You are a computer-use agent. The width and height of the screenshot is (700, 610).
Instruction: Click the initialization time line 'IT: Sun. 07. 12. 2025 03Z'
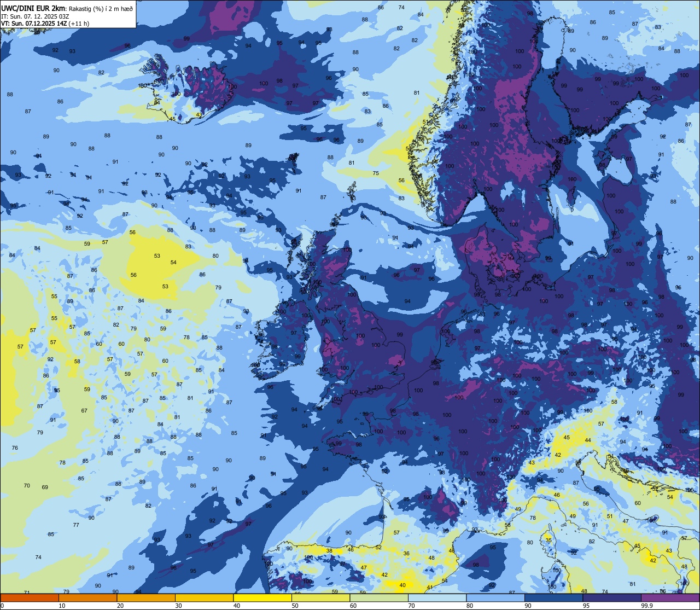[35, 16]
